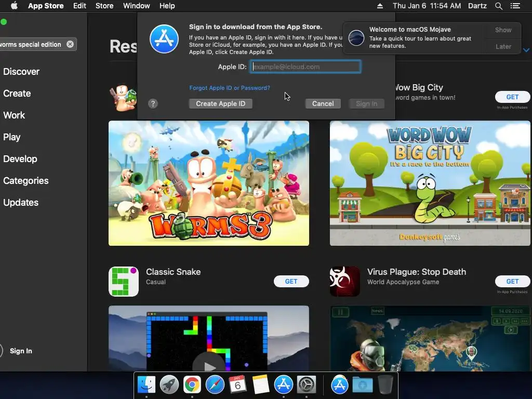
Task: Click Sign In at sidebar bottom
Action: [21, 351]
